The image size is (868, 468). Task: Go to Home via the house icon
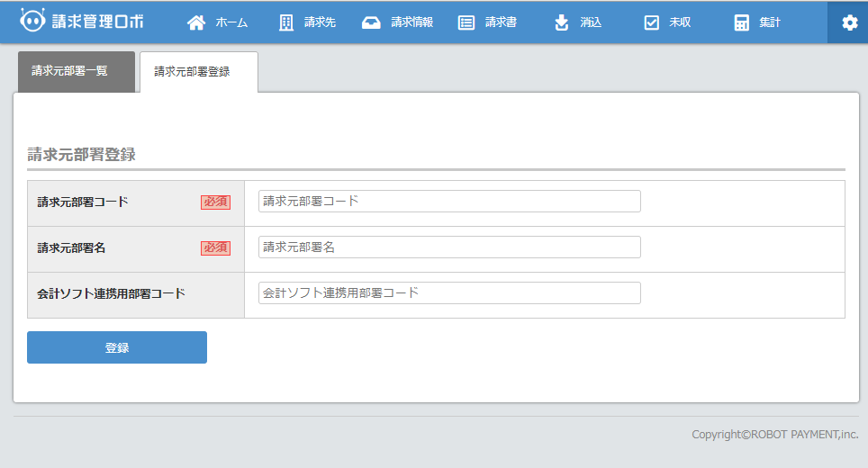coord(196,22)
